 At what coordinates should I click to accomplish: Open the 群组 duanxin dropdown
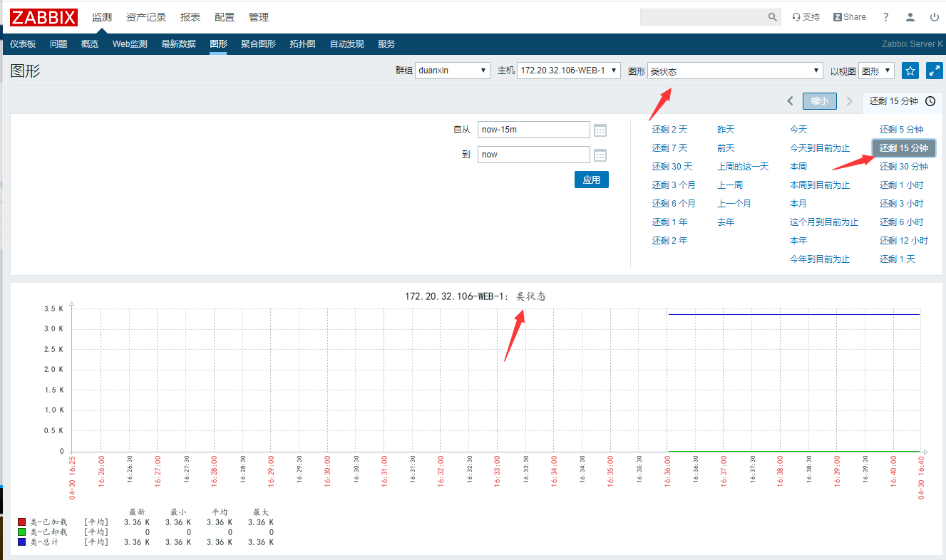453,71
